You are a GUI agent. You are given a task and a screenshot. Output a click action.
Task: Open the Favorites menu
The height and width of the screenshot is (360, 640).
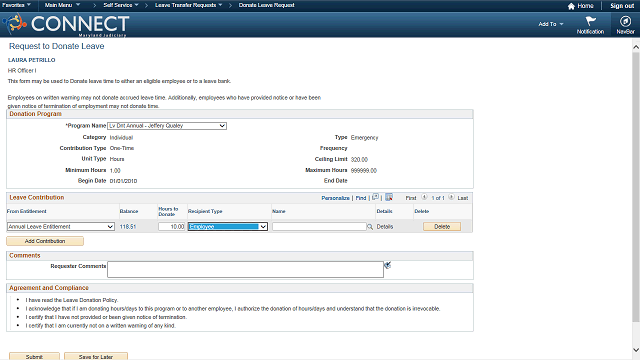[x=16, y=5]
